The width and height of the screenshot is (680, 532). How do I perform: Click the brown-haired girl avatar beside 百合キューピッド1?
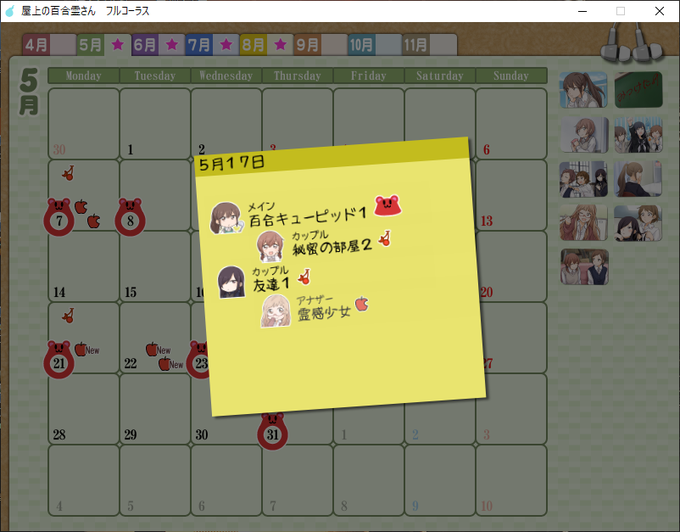click(x=226, y=218)
